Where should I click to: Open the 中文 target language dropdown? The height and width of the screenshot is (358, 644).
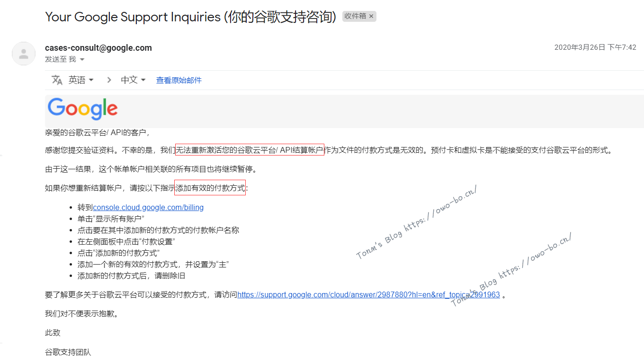coord(133,80)
